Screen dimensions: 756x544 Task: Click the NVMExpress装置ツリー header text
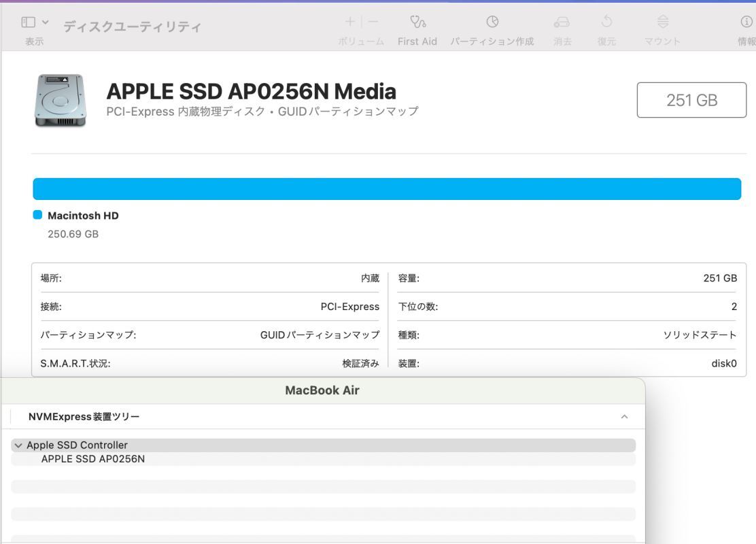84,417
